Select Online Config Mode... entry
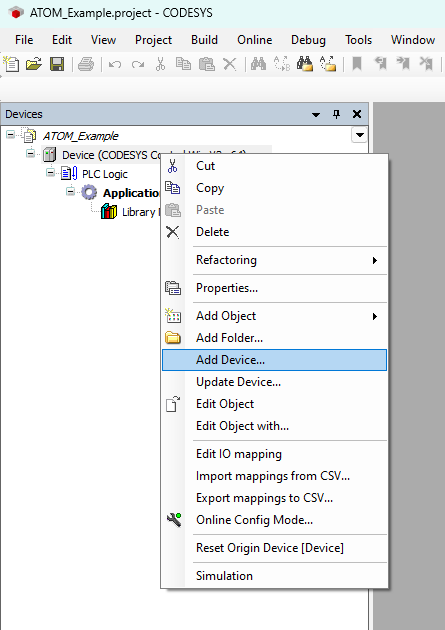The width and height of the screenshot is (445, 630). [x=274, y=520]
